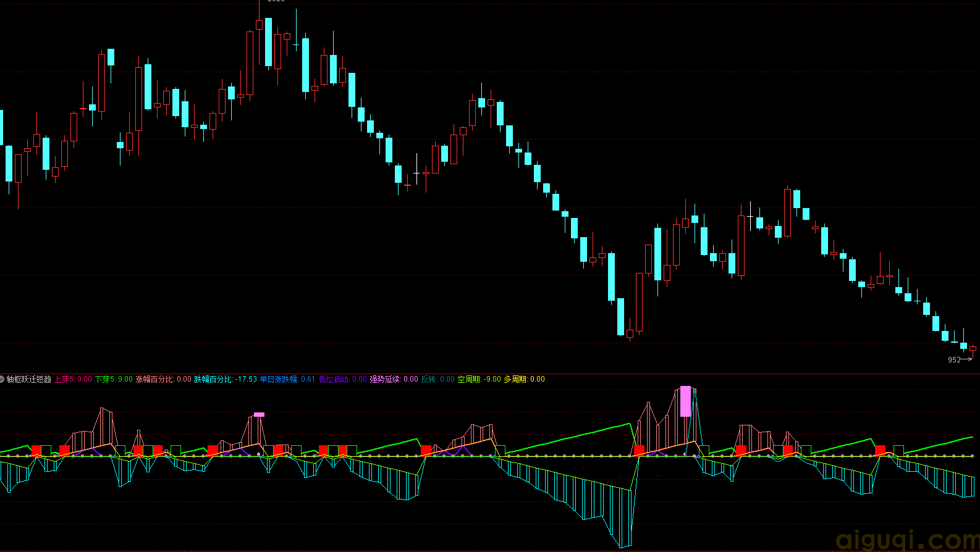This screenshot has height=552, width=980.
Task: Click the cyan 跌幅百分比 output label
Action: pyautogui.click(x=226, y=379)
